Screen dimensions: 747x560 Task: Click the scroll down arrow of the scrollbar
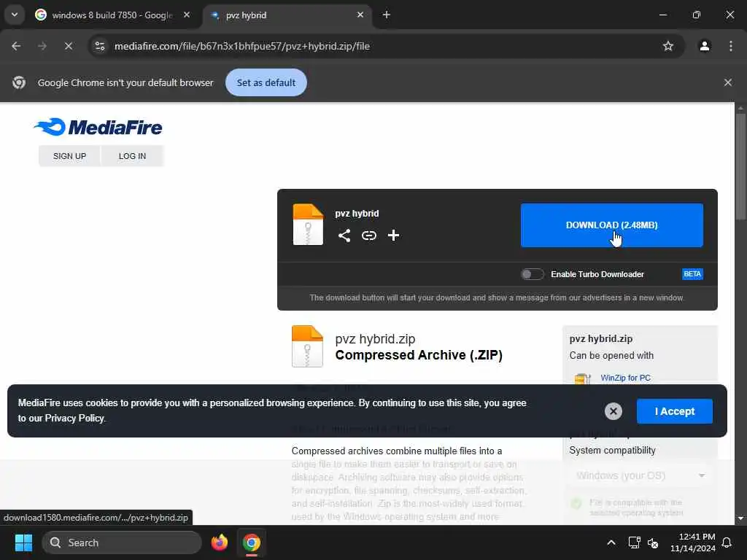tap(740, 518)
